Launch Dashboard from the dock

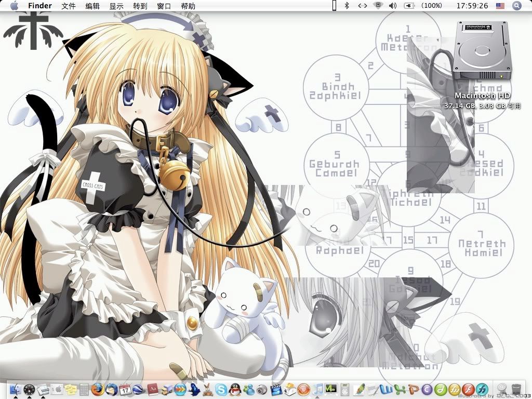30,389
